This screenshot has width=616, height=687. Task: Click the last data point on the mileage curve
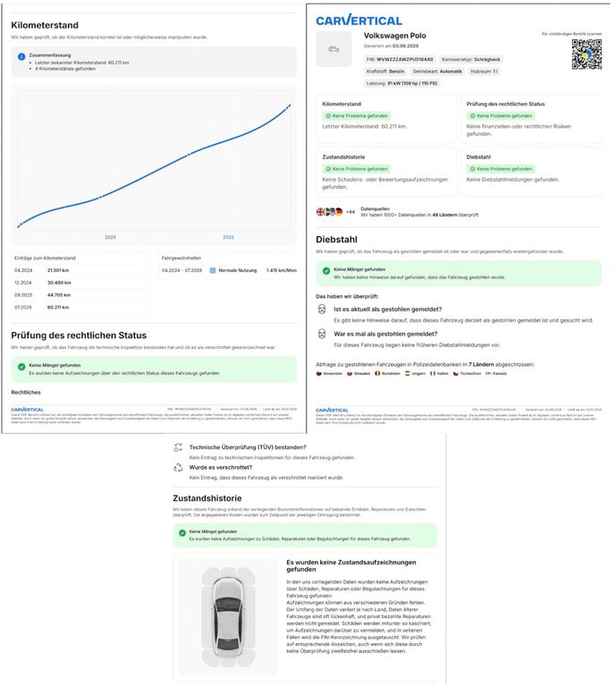click(x=288, y=106)
